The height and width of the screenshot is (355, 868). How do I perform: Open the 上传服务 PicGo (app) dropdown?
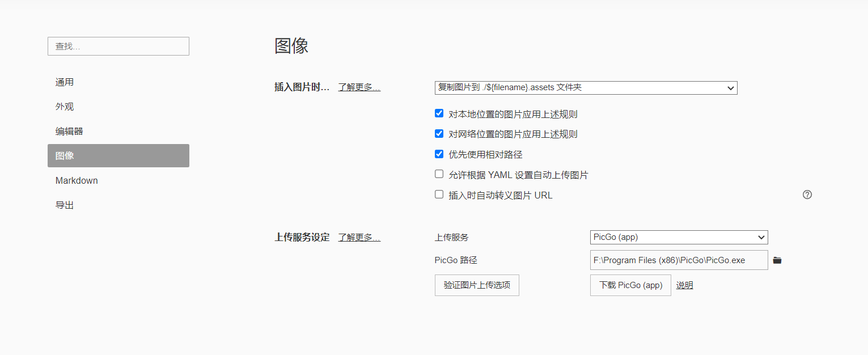[679, 237]
